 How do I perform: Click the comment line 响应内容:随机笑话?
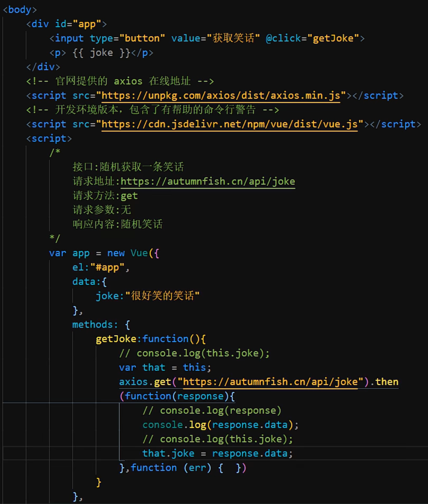click(x=118, y=224)
